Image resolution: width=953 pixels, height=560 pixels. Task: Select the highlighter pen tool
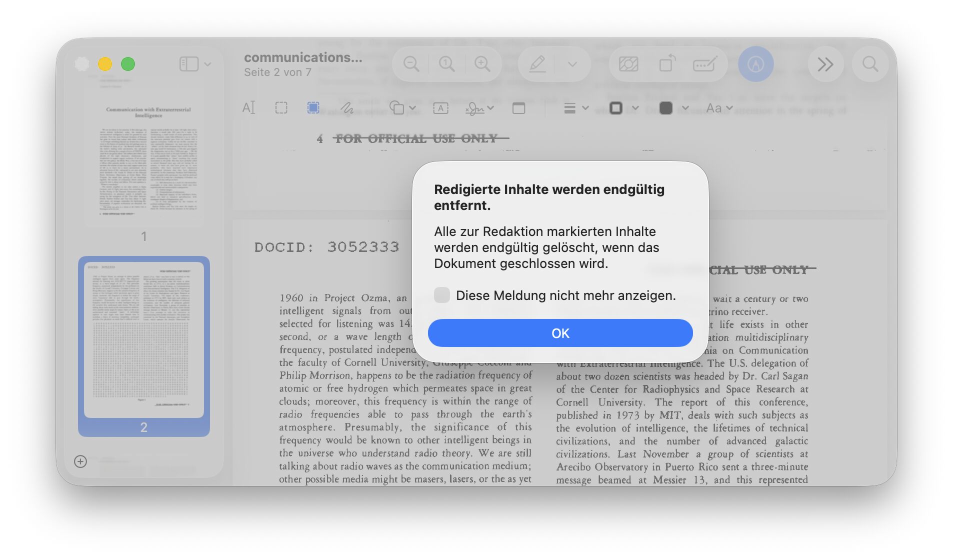tap(537, 64)
